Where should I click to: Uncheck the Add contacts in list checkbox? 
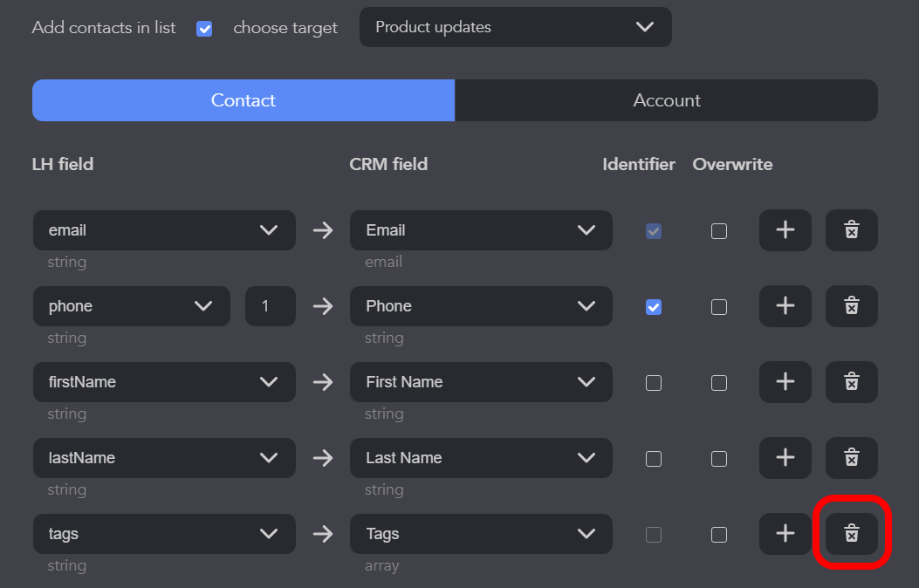click(204, 29)
